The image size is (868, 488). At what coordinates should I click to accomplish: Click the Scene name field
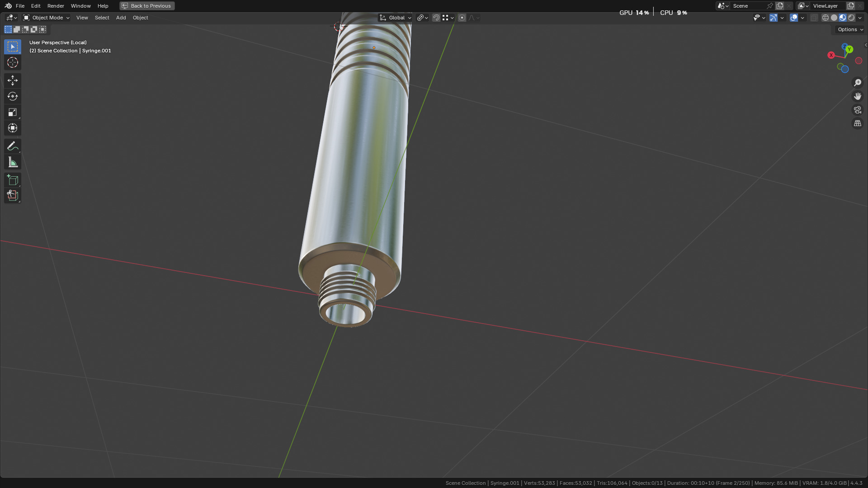(748, 6)
